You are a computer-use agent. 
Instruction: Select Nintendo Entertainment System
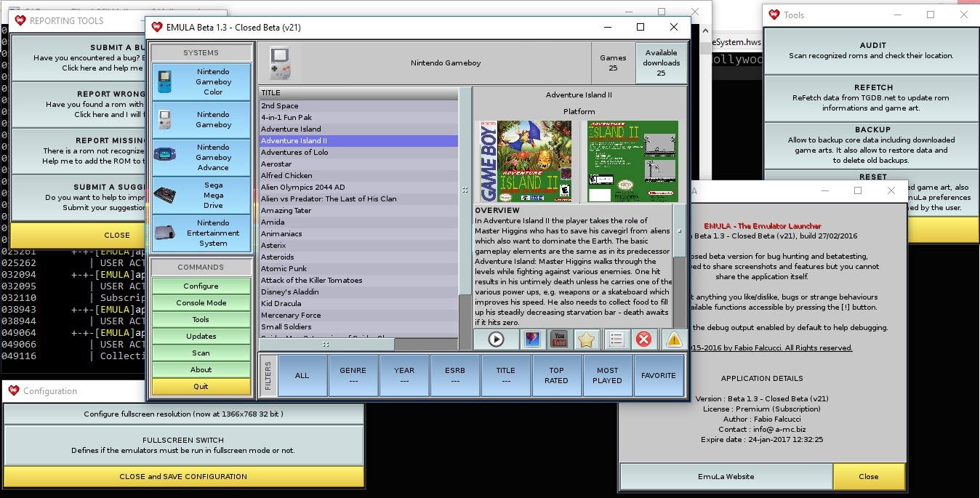click(201, 233)
